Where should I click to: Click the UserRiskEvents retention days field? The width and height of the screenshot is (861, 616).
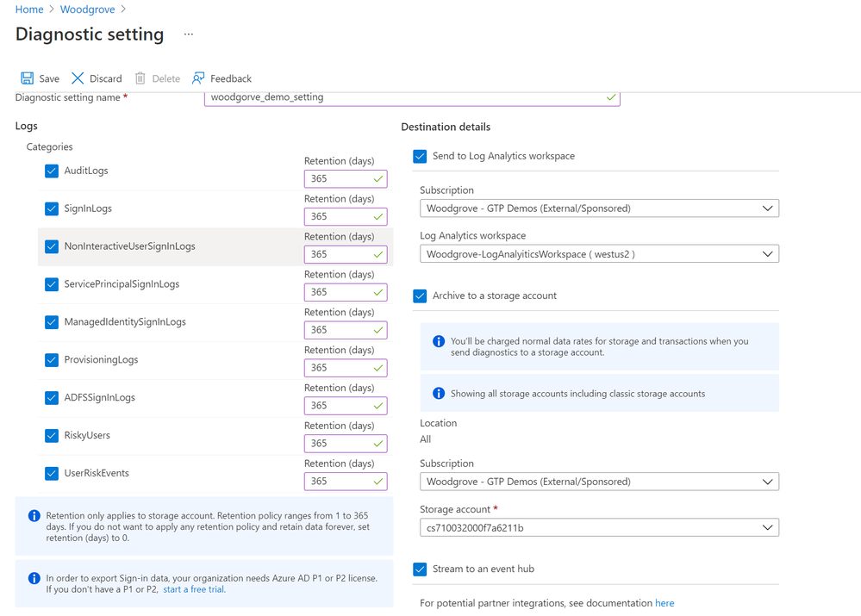tap(346, 482)
